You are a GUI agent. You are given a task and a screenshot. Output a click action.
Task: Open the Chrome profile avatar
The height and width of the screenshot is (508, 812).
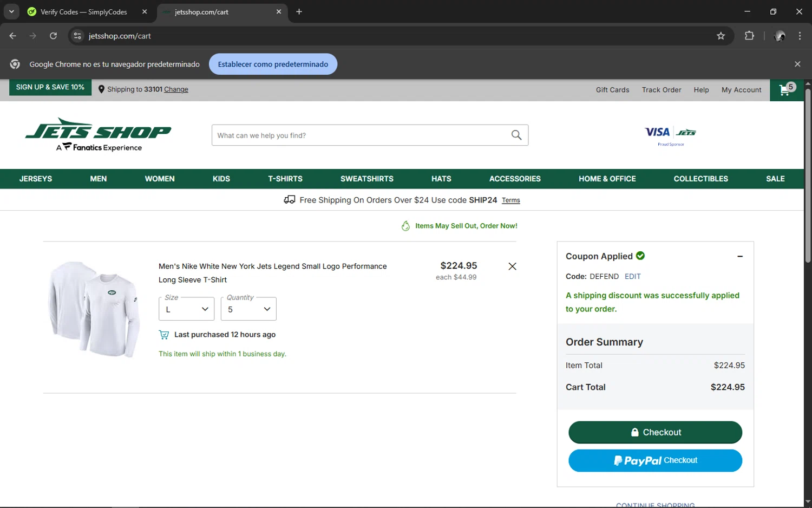click(x=780, y=36)
